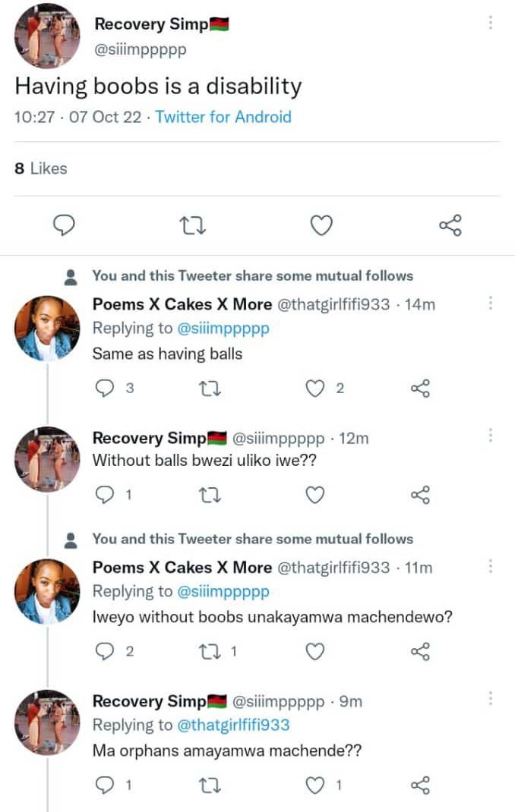This screenshot has height=812, width=515.
Task: Like the 'Same as having balls' reply
Action: click(315, 388)
